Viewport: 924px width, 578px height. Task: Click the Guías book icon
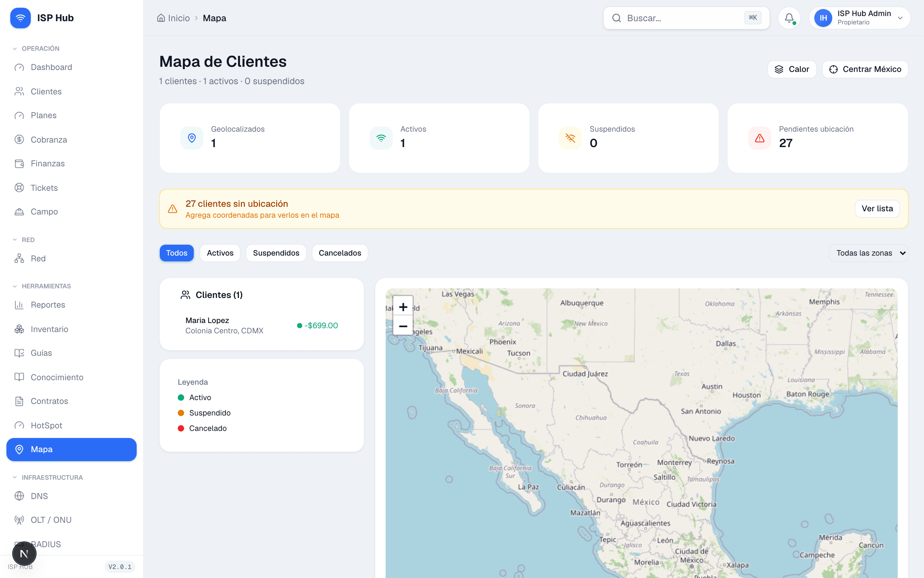[19, 353]
